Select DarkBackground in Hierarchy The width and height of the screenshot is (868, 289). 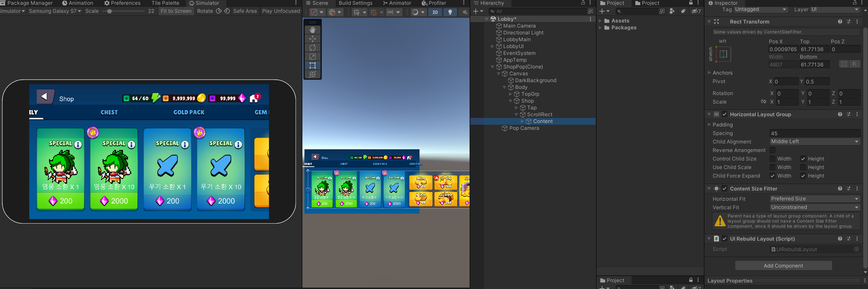click(x=535, y=80)
